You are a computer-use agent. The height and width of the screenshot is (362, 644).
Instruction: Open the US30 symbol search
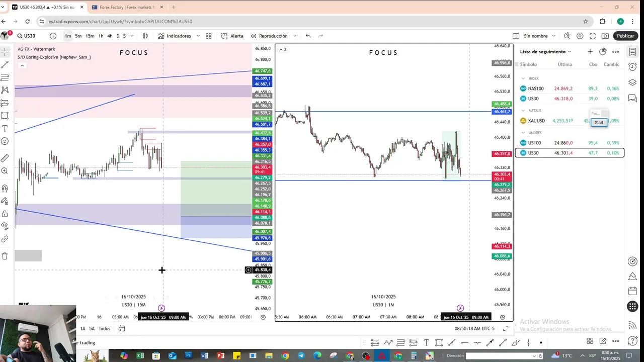pyautogui.click(x=27, y=36)
